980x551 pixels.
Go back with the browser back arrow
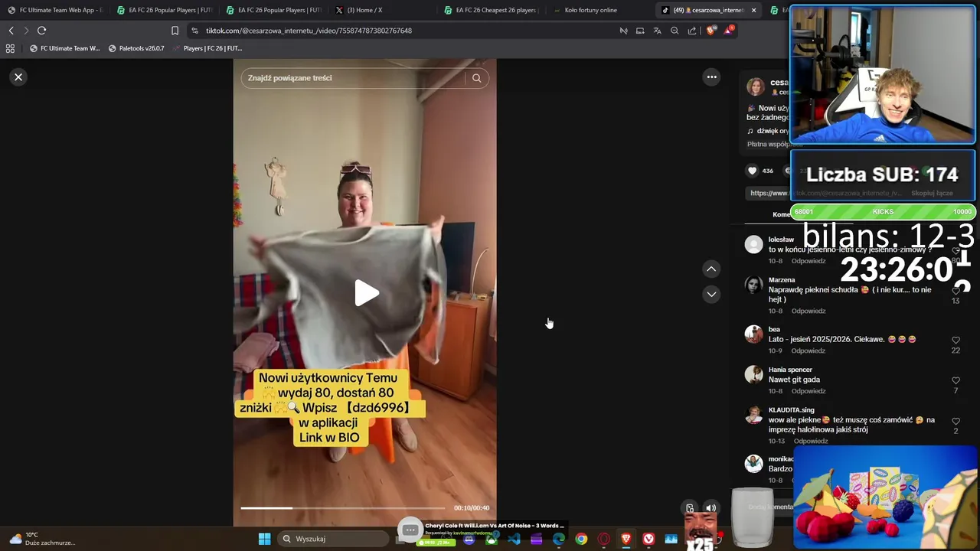(11, 31)
